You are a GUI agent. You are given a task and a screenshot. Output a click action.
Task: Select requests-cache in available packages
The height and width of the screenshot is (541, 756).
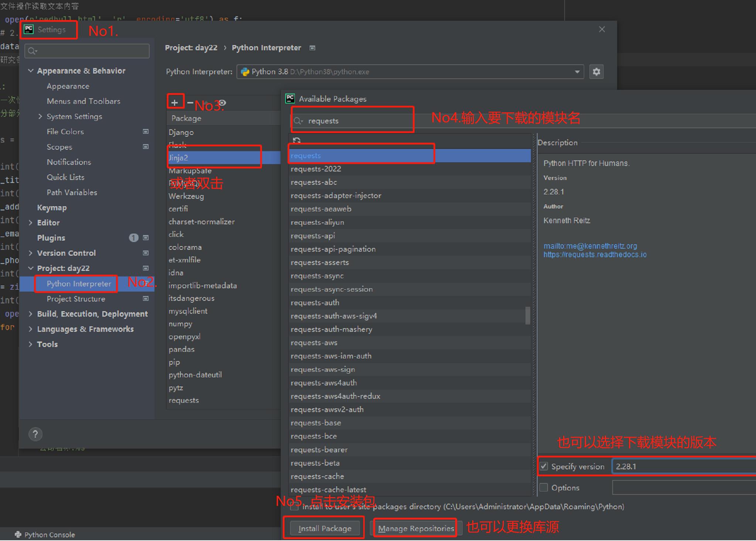[x=409, y=476]
